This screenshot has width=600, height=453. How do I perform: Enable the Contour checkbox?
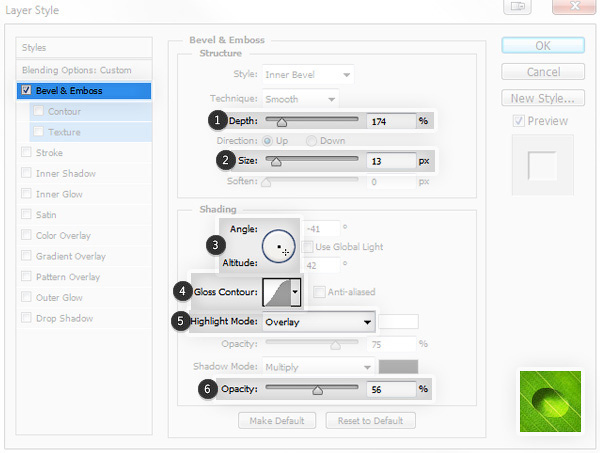click(x=38, y=111)
